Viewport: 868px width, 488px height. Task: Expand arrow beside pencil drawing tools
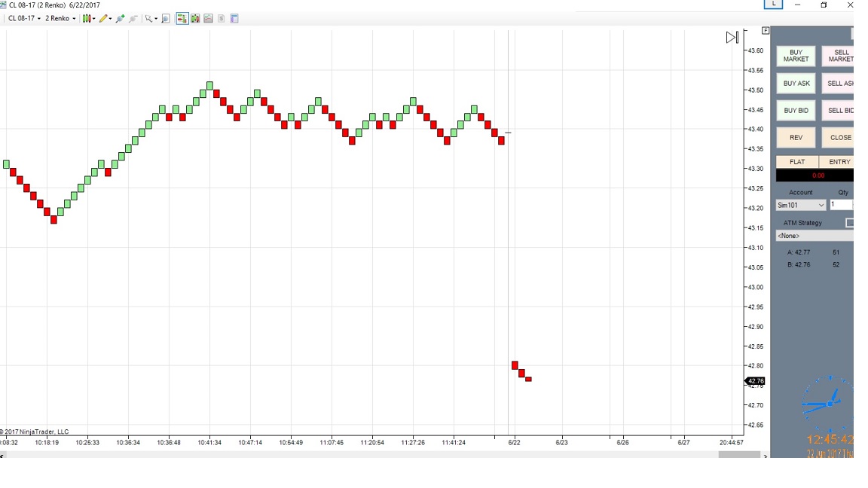110,19
